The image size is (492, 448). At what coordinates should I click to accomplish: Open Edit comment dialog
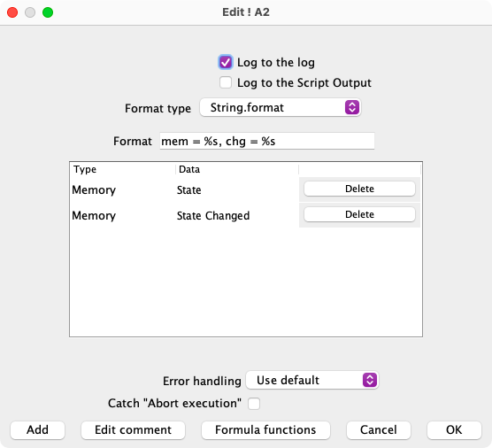click(x=133, y=429)
